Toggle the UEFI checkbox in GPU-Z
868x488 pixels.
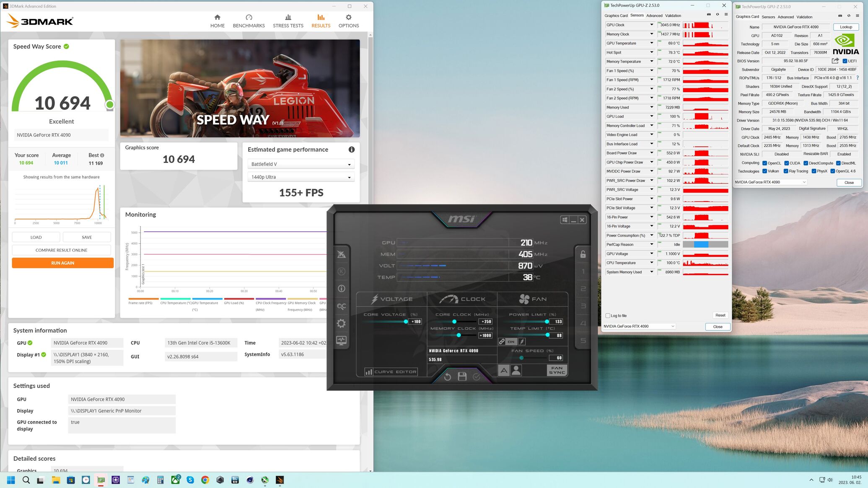[845, 61]
